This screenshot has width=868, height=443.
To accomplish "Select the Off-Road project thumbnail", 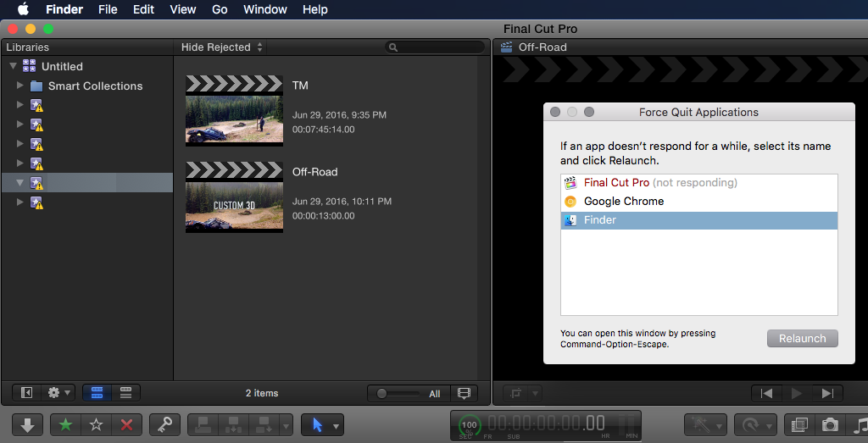I will point(234,197).
